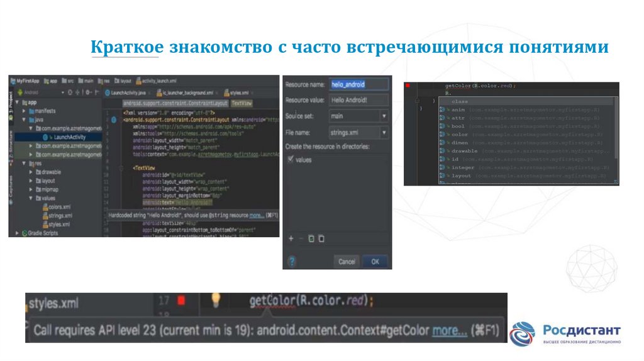Click the yellow lightbulb quick-fix icon
Screen dimensions: 644x361
click(x=216, y=301)
